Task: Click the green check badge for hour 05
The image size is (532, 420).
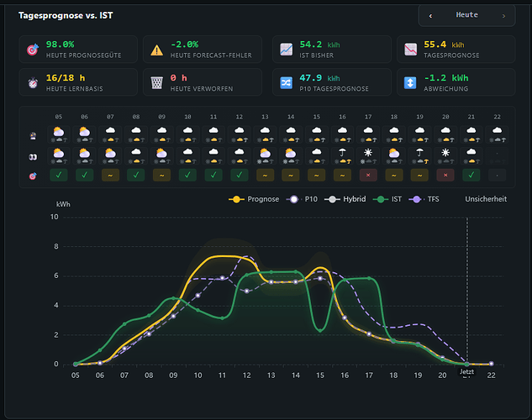Action: coord(59,176)
